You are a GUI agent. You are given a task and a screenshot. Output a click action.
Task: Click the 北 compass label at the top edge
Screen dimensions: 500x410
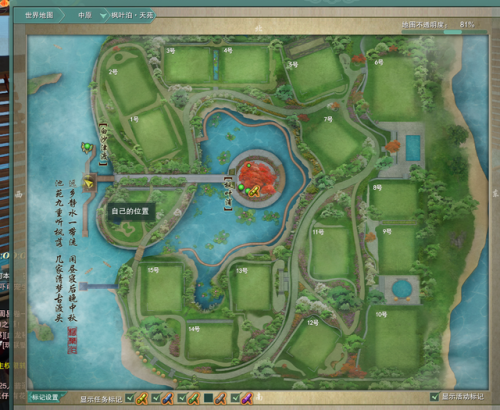(x=258, y=29)
